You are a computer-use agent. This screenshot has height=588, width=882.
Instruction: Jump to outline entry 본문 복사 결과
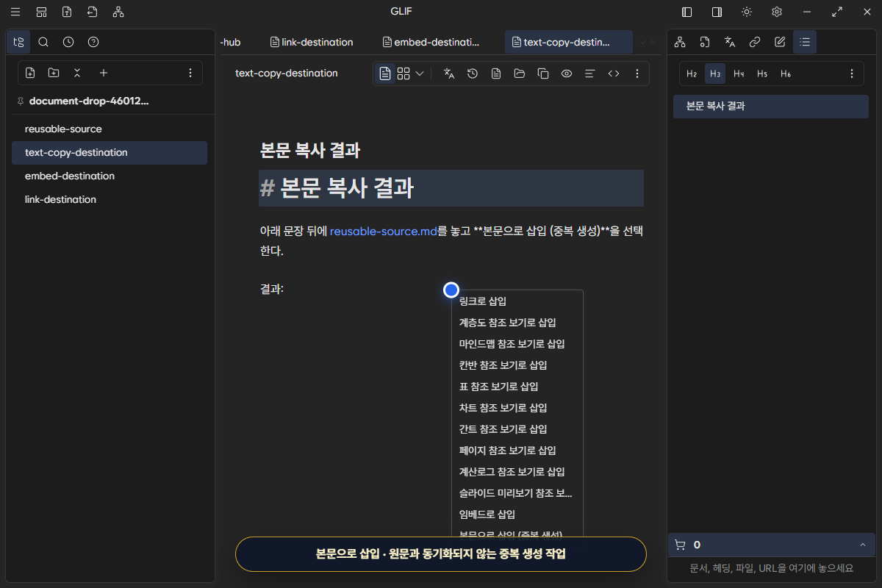coord(771,106)
